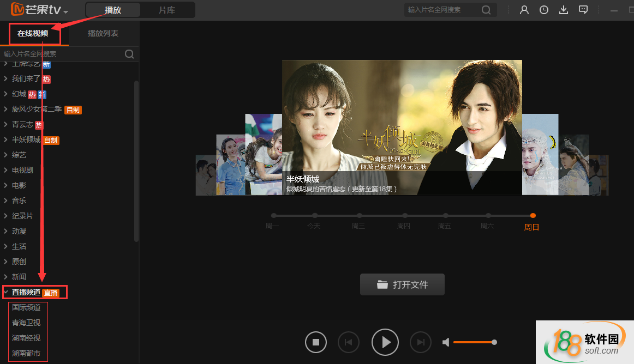Switch to the 播放列表 tab

coord(103,33)
